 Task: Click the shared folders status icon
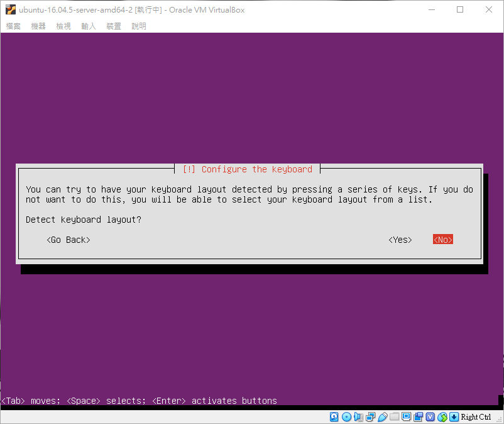coord(394,417)
